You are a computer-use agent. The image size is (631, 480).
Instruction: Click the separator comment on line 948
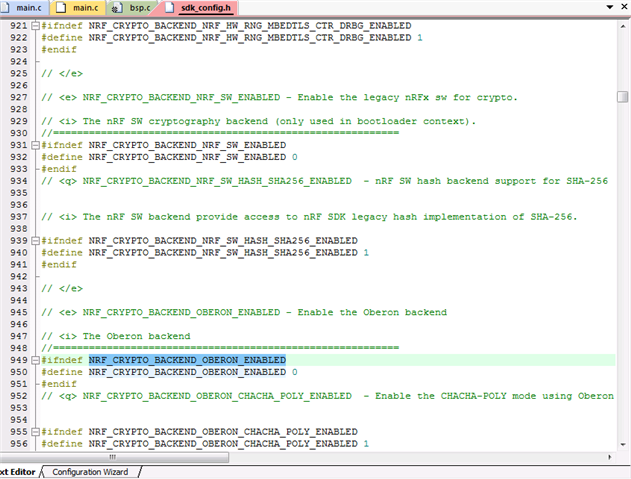coord(220,348)
